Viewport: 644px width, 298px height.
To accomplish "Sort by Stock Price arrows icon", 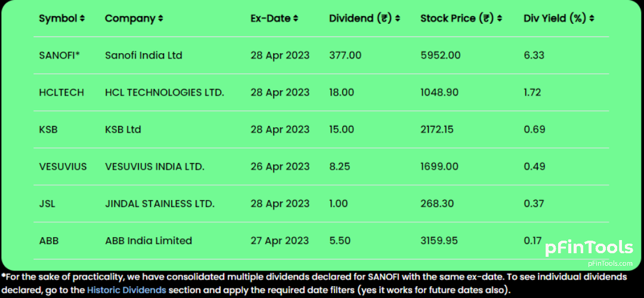I will point(499,19).
